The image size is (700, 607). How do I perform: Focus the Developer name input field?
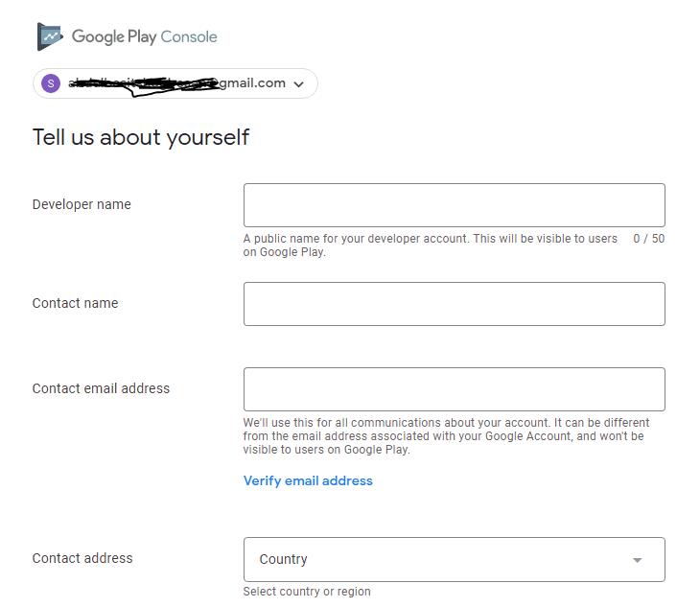tap(454, 205)
